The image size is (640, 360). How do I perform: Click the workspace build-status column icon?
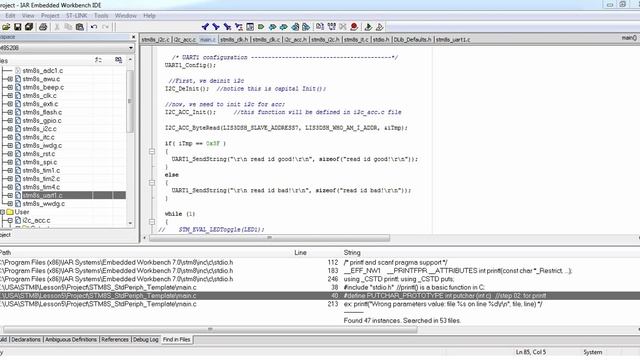(x=118, y=60)
